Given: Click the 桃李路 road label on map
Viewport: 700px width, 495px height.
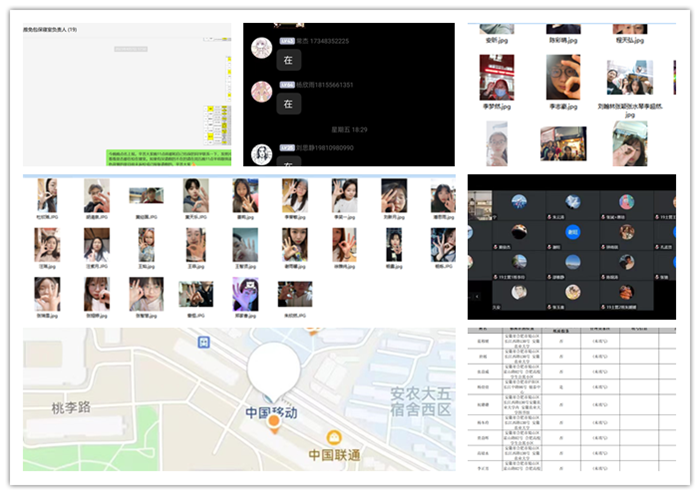Looking at the screenshot, I should (x=71, y=408).
